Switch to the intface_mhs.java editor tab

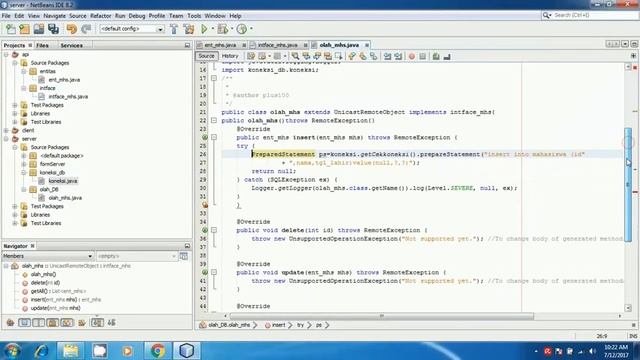pos(278,45)
